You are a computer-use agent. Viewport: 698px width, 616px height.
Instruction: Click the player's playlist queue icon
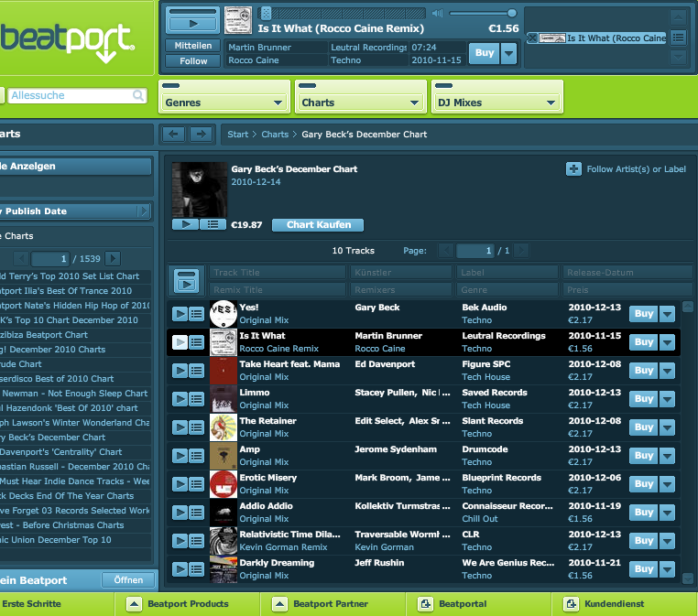pos(678,38)
